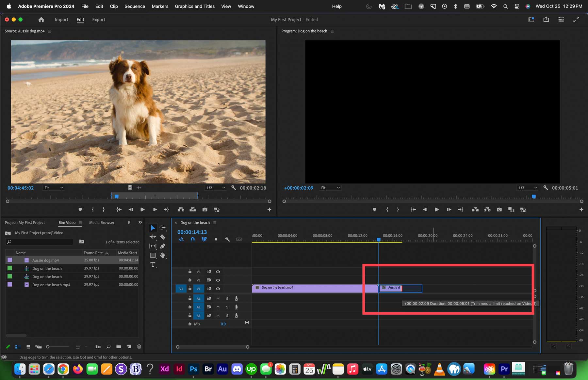Click Export Frame camera icon in Program monitor
Viewport: 588px width, 380px height.
click(499, 210)
